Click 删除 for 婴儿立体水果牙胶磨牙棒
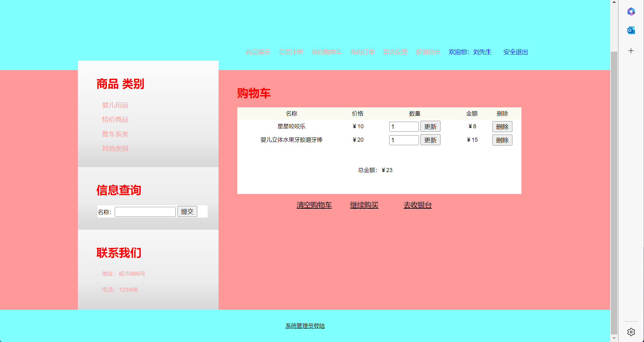This screenshot has height=342, width=644. tap(502, 140)
